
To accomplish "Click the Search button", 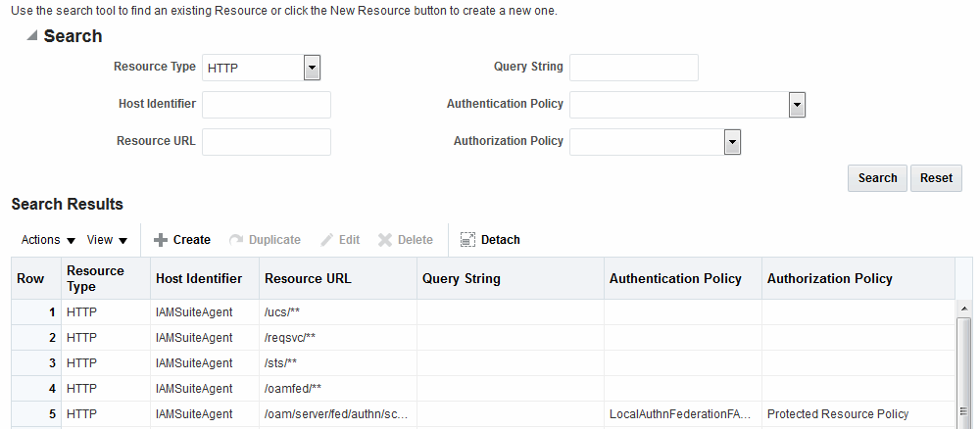I will tap(877, 178).
